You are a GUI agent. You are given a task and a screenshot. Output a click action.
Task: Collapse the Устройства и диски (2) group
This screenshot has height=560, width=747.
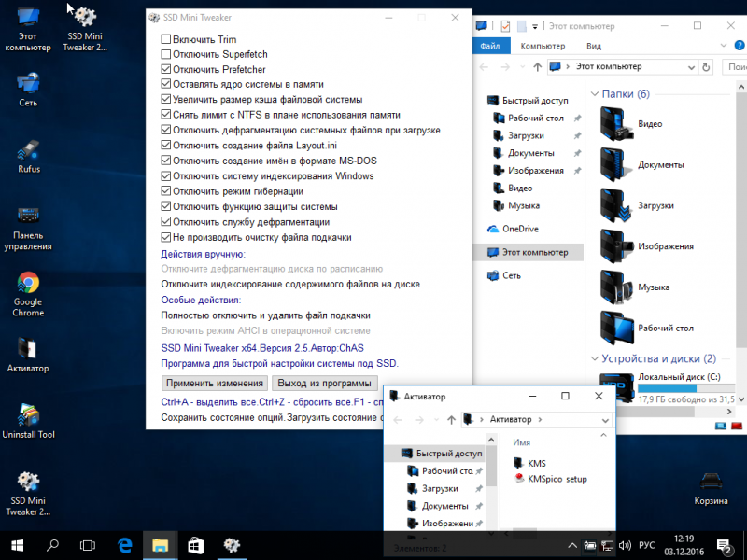tap(595, 358)
